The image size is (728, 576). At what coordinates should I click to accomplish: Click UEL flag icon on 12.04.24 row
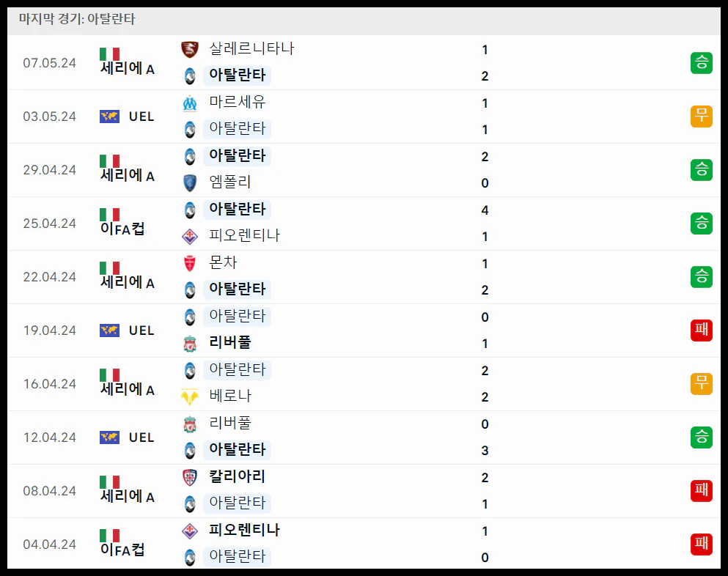point(109,437)
